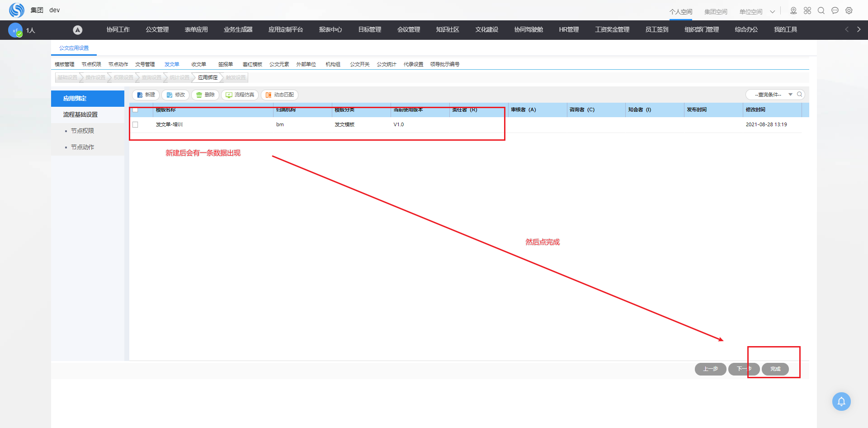This screenshot has height=428, width=868.
Task: Select 节点权限 in left sidebar
Action: [88, 131]
